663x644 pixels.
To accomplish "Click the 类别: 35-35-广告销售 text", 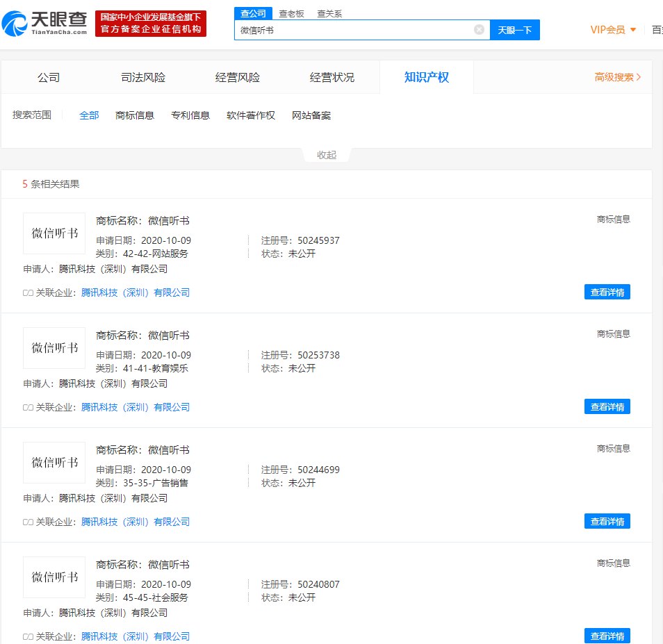I will 142,483.
